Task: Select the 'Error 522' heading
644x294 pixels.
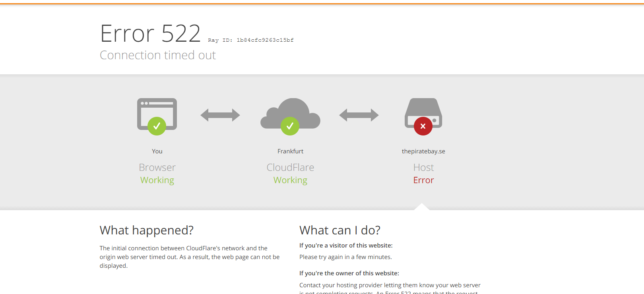Action: point(150,33)
